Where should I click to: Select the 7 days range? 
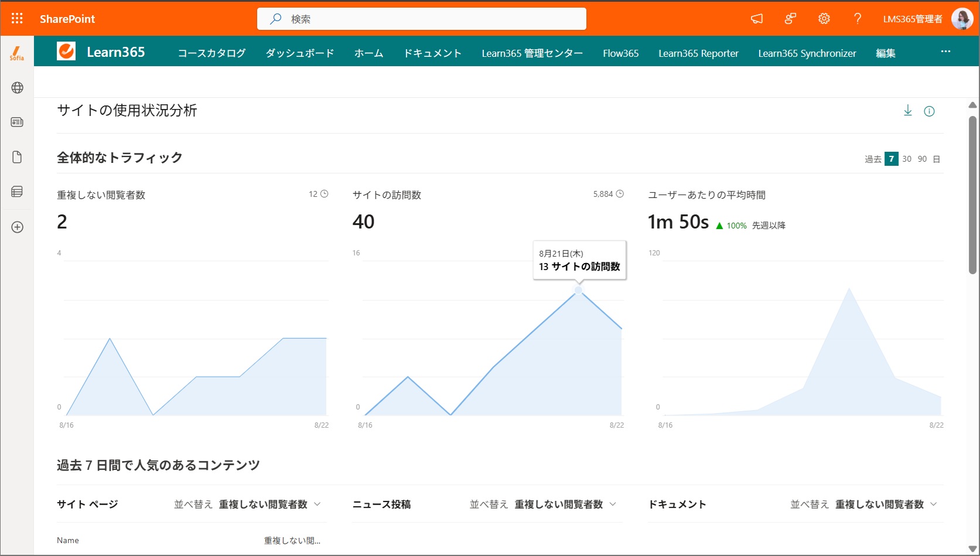[892, 159]
